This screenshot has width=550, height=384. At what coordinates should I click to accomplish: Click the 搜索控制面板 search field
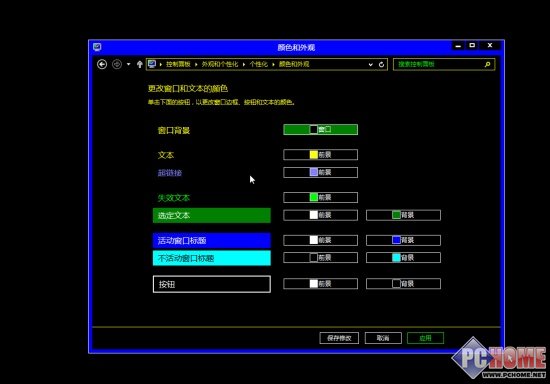[x=444, y=64]
